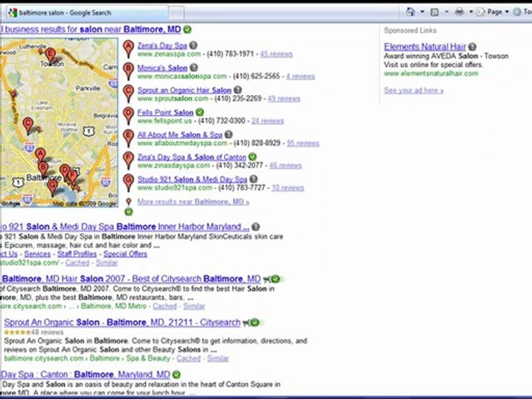Image resolution: width=532 pixels, height=399 pixels.
Task: Click the green rating icon next to Zina's Day Spa & Salon
Action: [253, 157]
